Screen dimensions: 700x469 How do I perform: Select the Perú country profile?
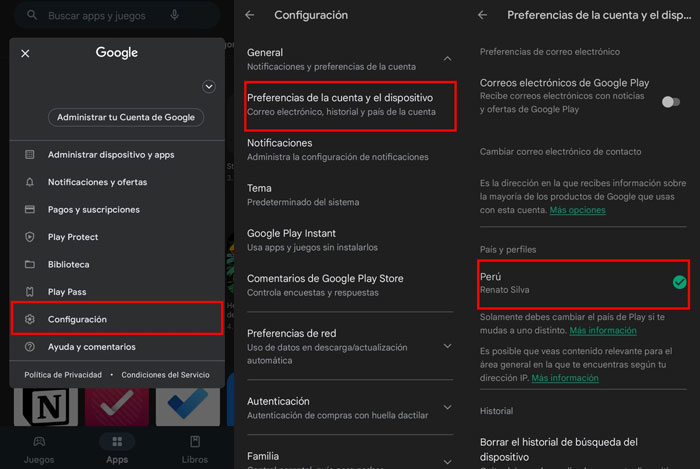point(583,284)
